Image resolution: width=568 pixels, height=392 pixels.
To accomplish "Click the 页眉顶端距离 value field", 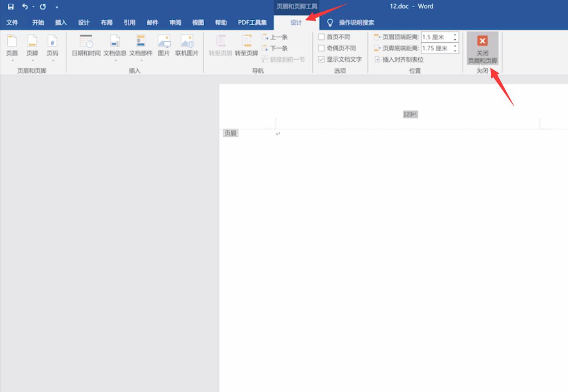I will click(x=436, y=37).
